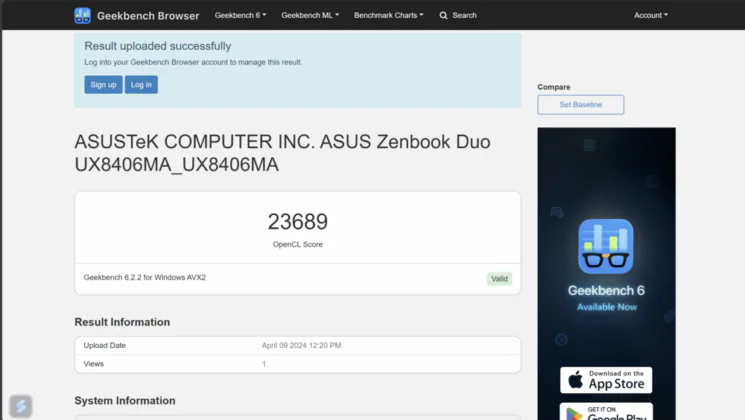745x420 pixels.
Task: Expand the Geekbench ML dropdown menu
Action: [x=310, y=15]
